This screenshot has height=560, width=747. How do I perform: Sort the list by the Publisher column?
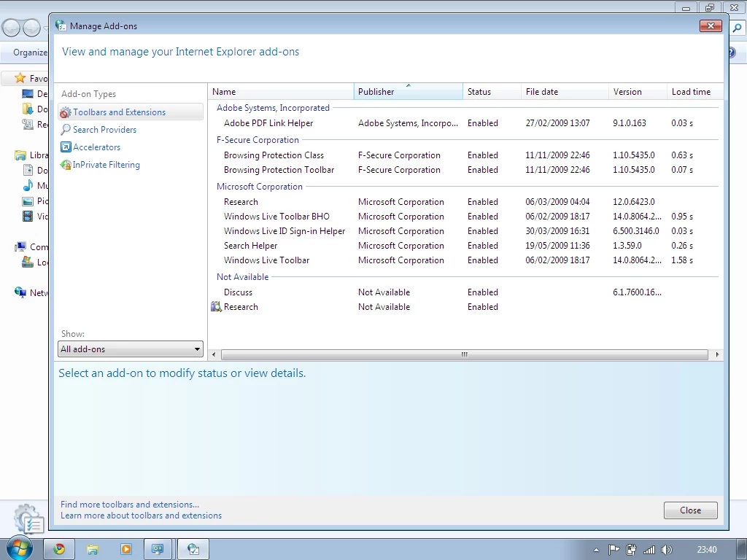[x=409, y=91]
